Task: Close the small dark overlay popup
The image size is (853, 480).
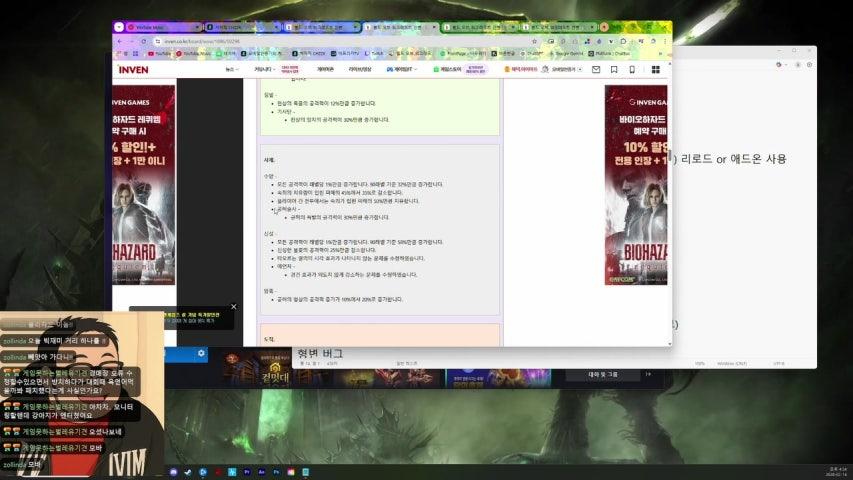Action: [x=234, y=307]
